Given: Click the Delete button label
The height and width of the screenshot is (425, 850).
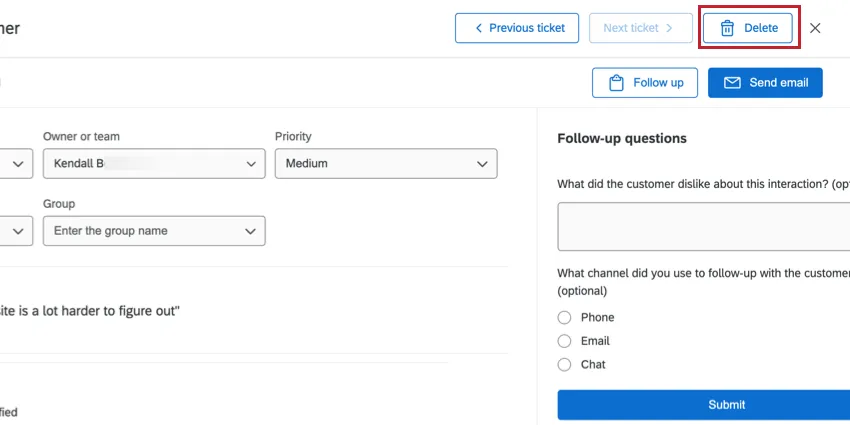Looking at the screenshot, I should coord(761,28).
